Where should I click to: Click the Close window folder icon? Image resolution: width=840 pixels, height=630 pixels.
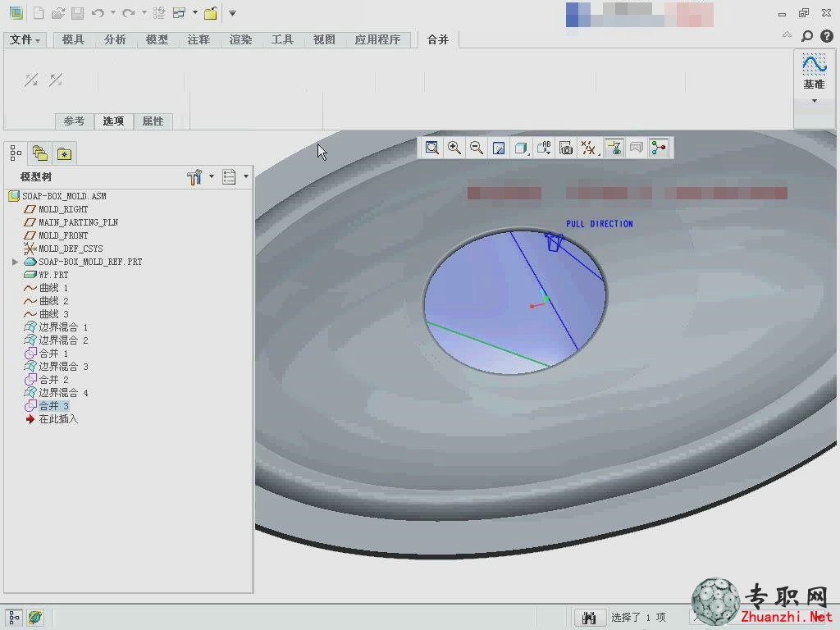point(211,13)
